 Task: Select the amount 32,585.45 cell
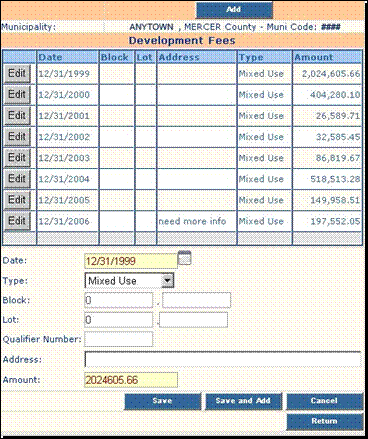[327, 137]
